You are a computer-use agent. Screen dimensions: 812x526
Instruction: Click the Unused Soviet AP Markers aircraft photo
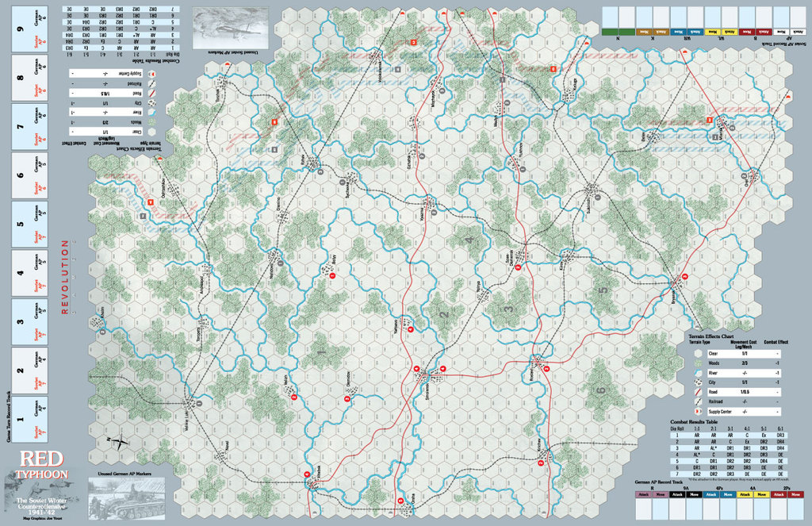(x=231, y=28)
